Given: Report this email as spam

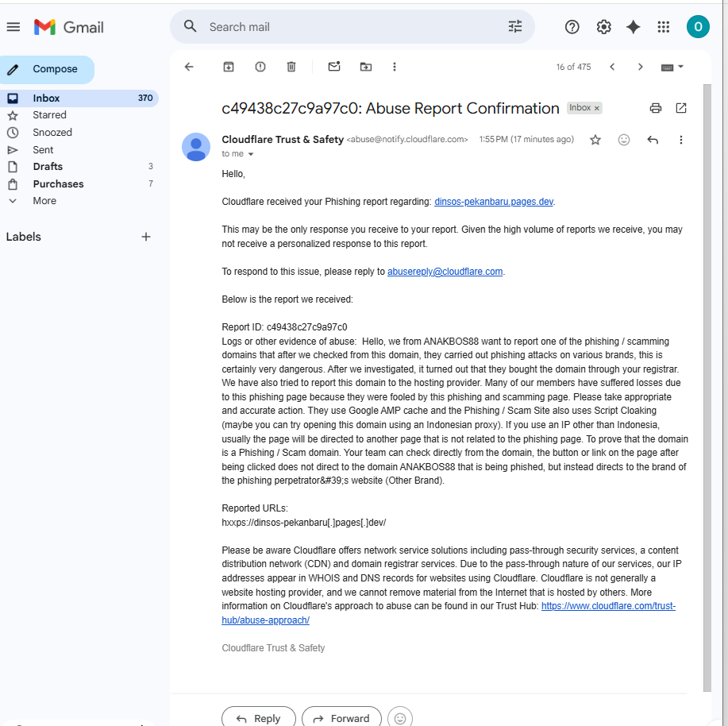Looking at the screenshot, I should (260, 67).
